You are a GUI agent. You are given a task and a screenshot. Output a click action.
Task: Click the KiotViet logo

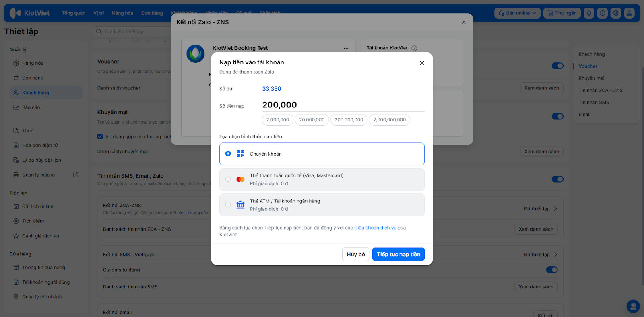[x=30, y=13]
